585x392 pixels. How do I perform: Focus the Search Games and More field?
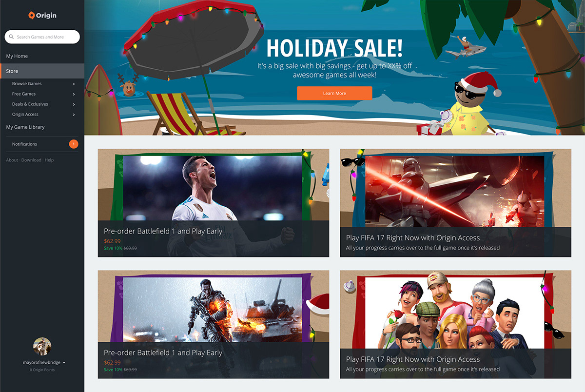pyautogui.click(x=42, y=37)
